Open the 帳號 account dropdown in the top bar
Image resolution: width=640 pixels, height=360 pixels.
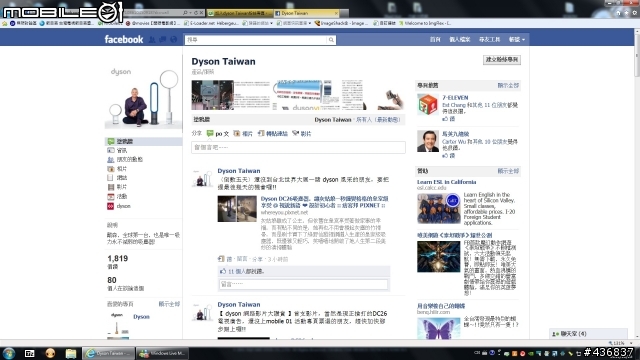(517, 40)
